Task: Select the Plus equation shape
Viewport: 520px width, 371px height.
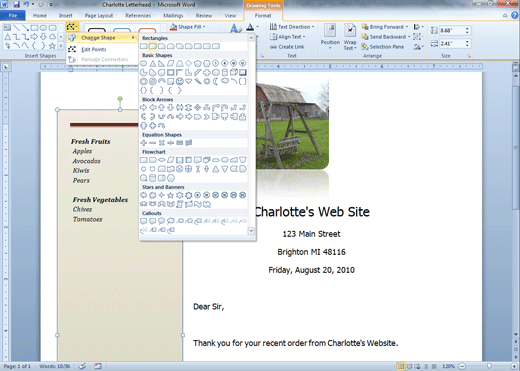Action: [144, 143]
